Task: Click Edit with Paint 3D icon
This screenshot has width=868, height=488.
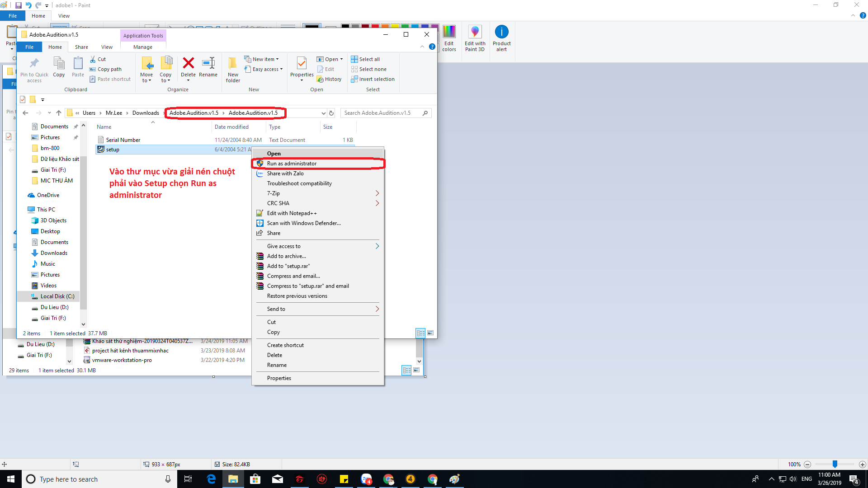Action: point(475,32)
